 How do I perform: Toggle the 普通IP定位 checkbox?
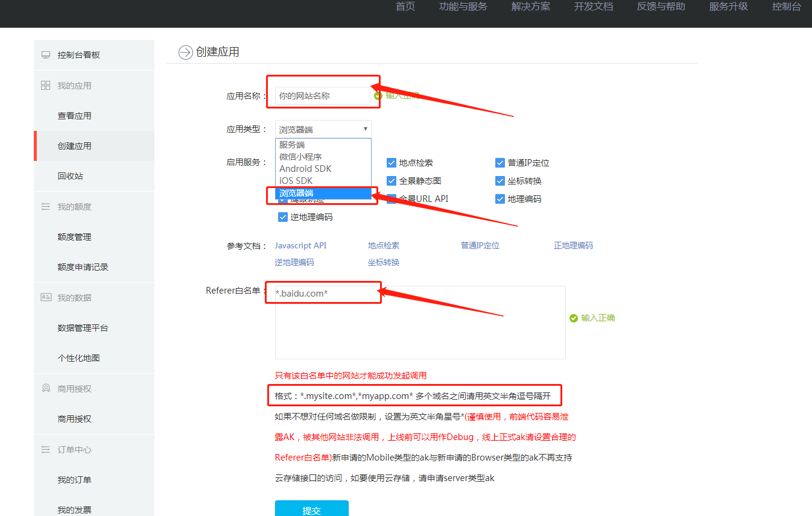tap(500, 163)
